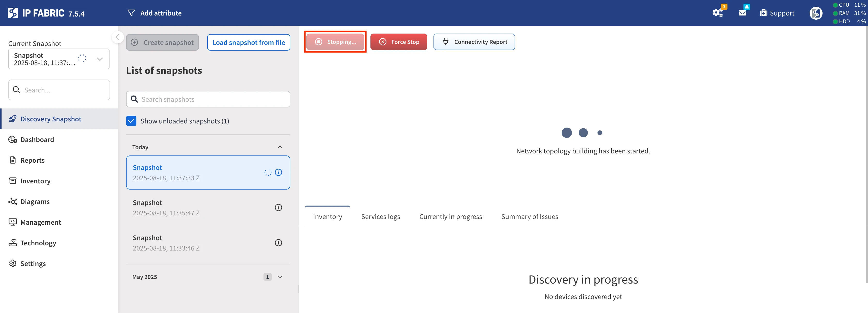The image size is (868, 313).
Task: Open the Current Snapshot dropdown
Action: tap(99, 59)
